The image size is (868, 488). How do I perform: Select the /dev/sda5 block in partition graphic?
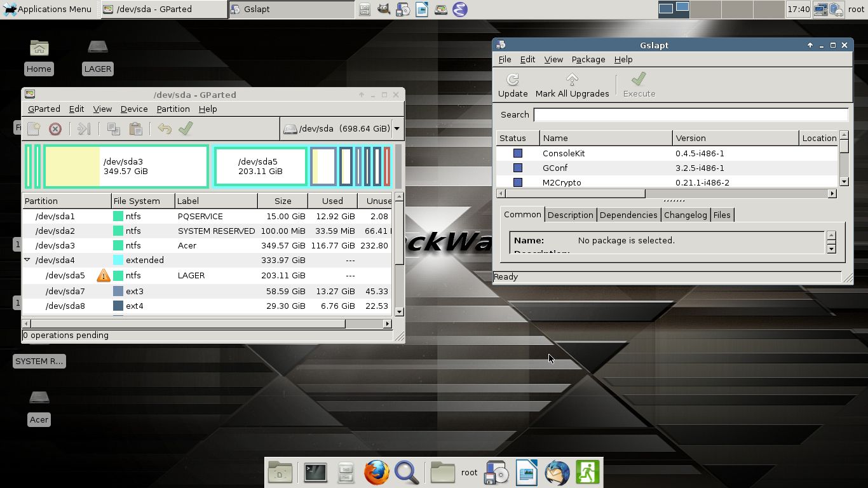261,166
